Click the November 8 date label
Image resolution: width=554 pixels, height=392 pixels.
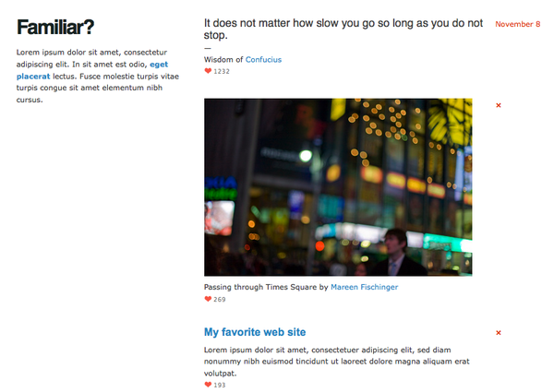pos(517,24)
